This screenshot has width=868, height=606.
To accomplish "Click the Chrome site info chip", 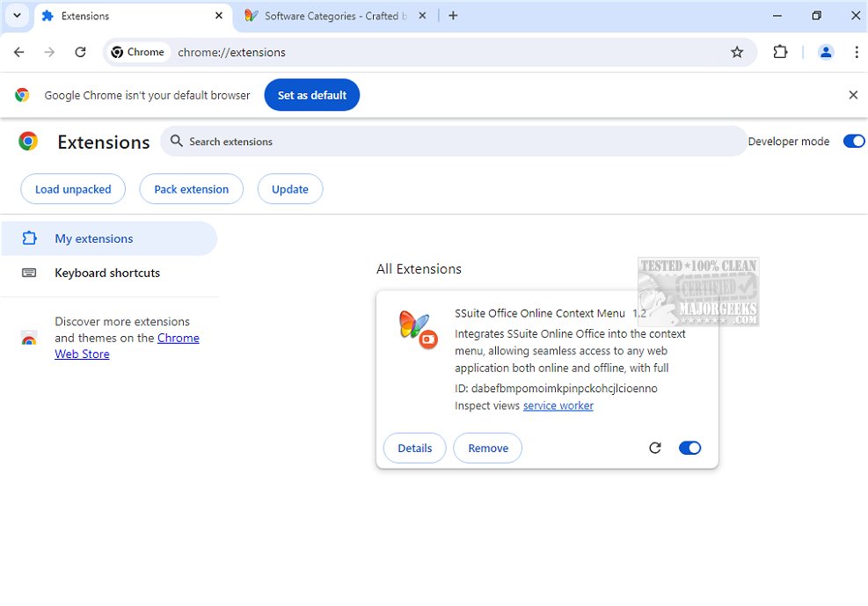I will click(138, 52).
